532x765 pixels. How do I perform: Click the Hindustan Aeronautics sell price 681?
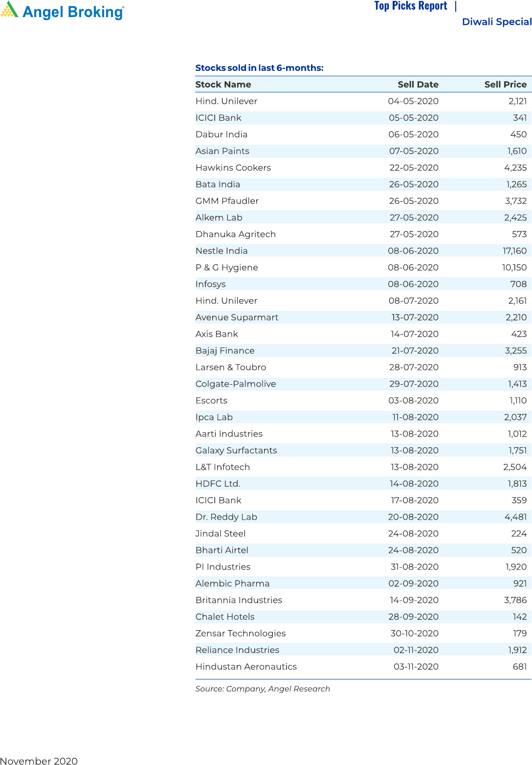point(519,666)
